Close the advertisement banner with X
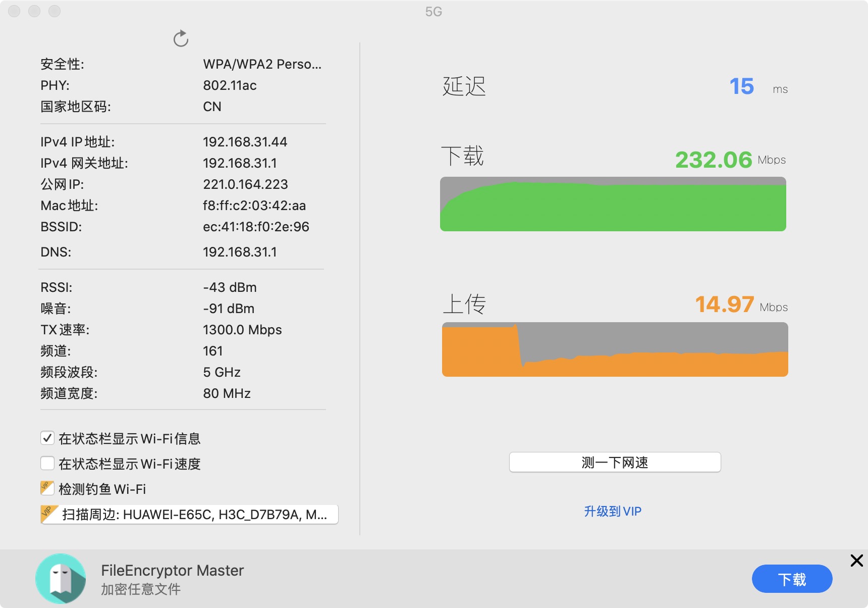Screen dimensions: 868x608 pyautogui.click(x=856, y=560)
